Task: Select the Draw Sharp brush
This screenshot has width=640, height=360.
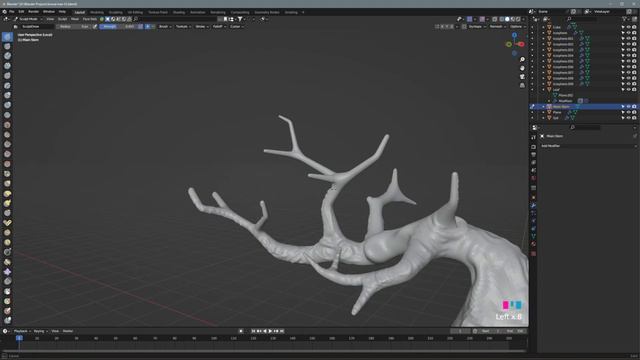Action: coord(7,47)
